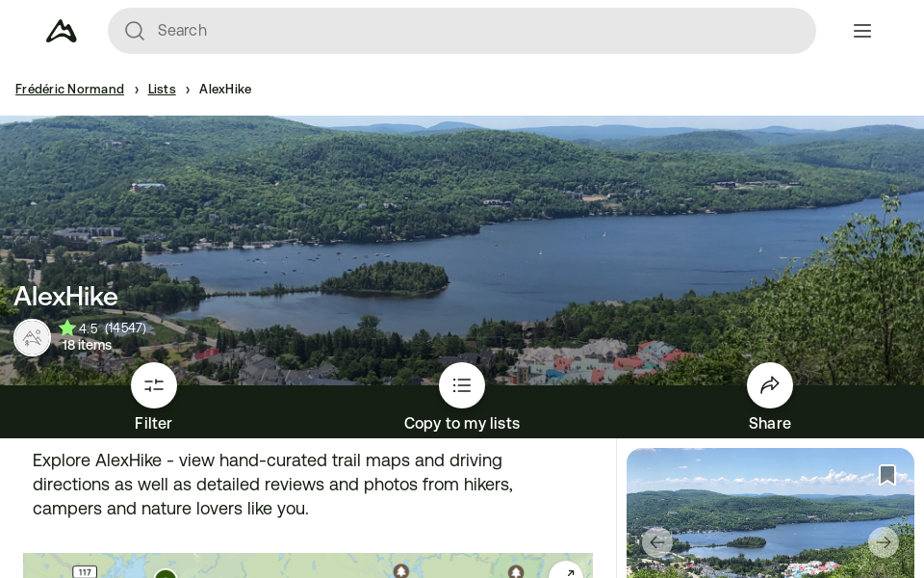Click the Copy to my lists icon
The width and height of the screenshot is (924, 578).
462,385
